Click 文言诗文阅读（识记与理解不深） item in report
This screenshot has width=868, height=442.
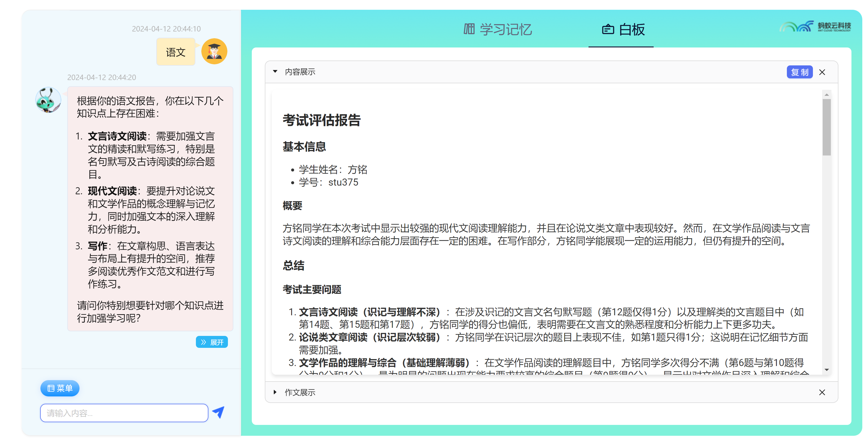pos(370,311)
